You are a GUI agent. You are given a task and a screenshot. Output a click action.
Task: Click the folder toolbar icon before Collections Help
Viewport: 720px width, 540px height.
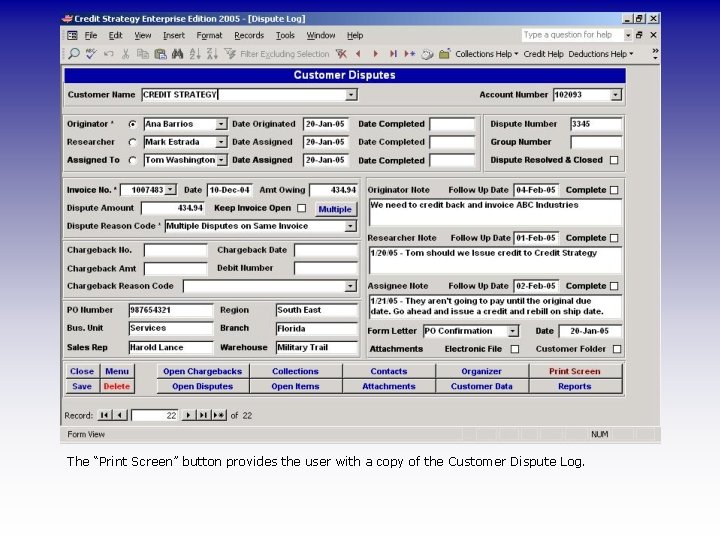pyautogui.click(x=444, y=54)
